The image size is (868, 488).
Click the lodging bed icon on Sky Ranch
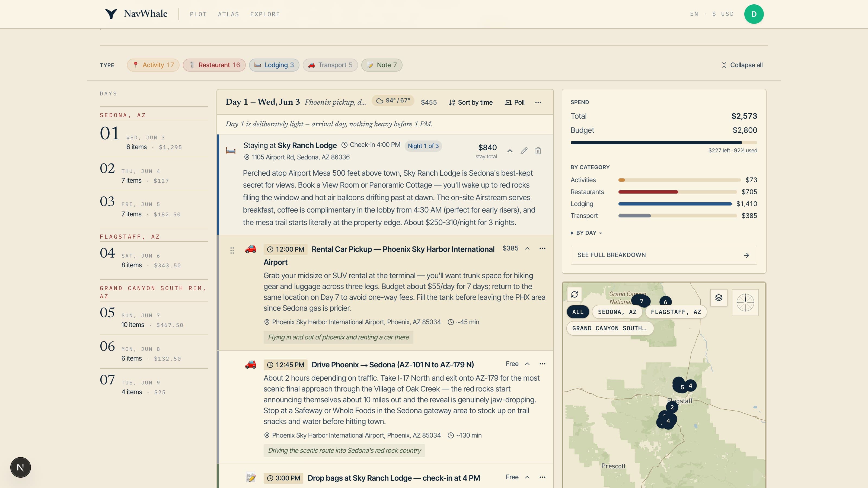[x=231, y=150]
